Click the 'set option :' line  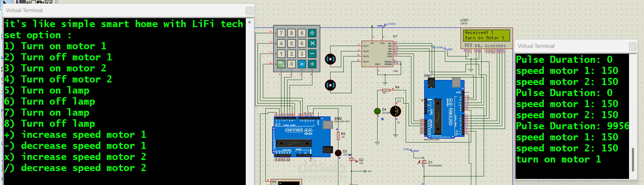tap(38, 35)
